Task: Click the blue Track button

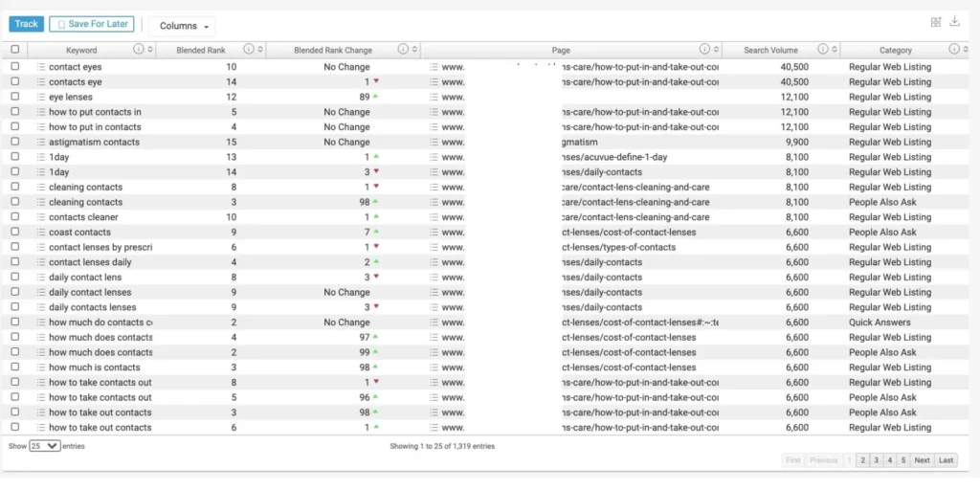Action: tap(26, 24)
